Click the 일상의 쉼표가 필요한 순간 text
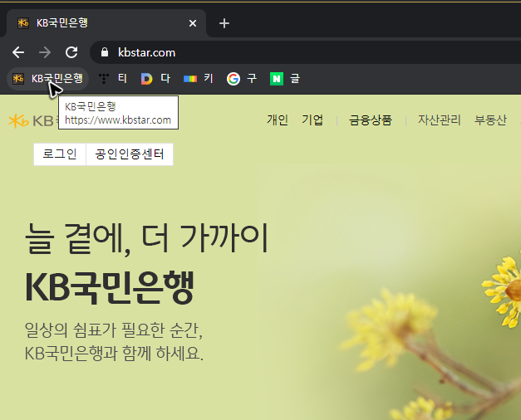 click(x=114, y=330)
